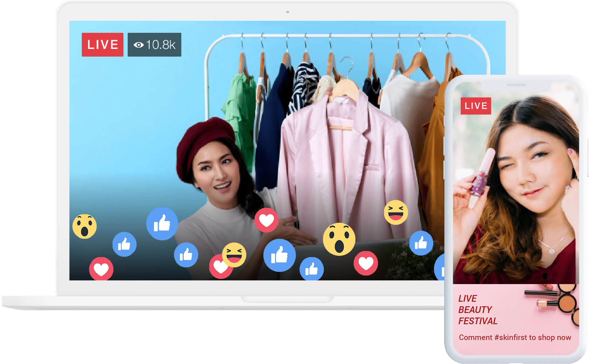This screenshot has width=589, height=364.
Task: Click the heart reaction near the woman's hand
Action: click(x=266, y=220)
